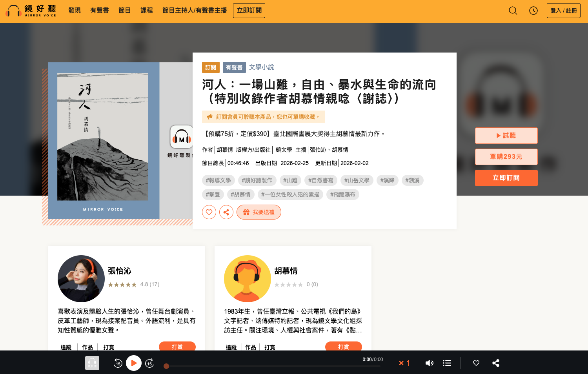The height and width of the screenshot is (374, 588).
Task: Open 發現 menu
Action: tap(75, 11)
